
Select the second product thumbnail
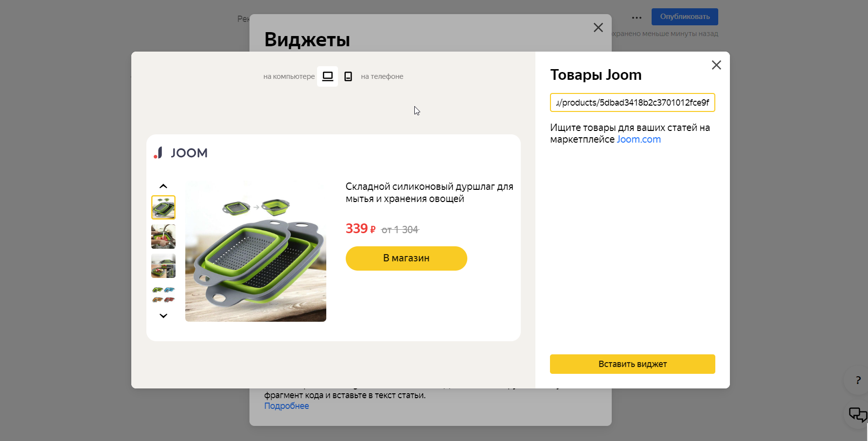(x=163, y=237)
